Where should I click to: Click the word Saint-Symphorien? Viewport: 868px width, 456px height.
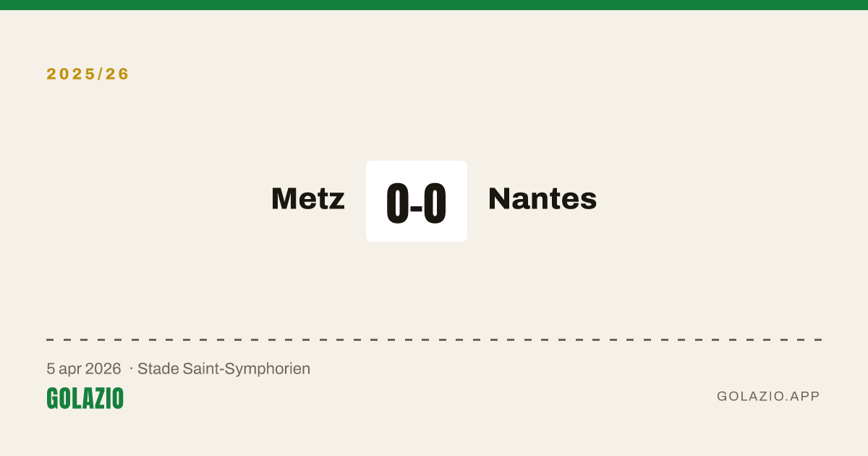pos(247,369)
